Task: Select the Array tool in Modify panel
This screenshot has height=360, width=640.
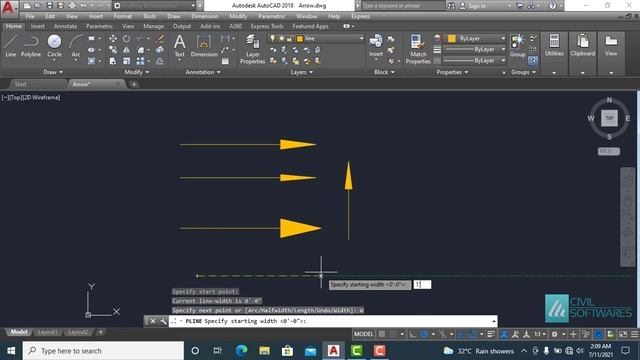Action: tap(140, 61)
